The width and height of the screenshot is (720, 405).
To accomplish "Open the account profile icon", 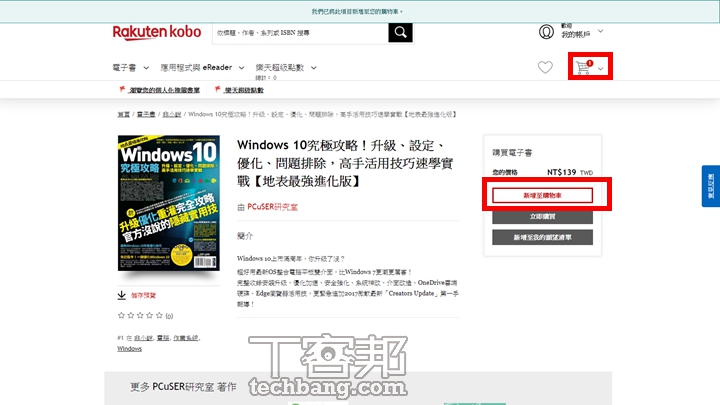I will click(546, 32).
